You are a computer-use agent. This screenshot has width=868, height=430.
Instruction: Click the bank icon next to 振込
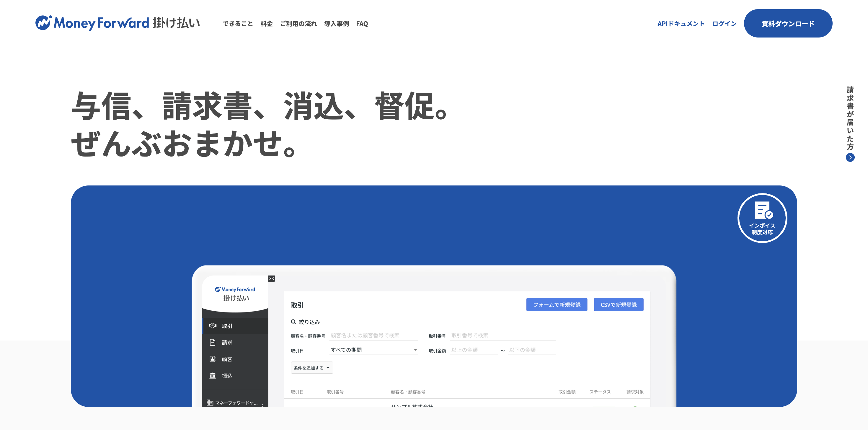tap(212, 375)
